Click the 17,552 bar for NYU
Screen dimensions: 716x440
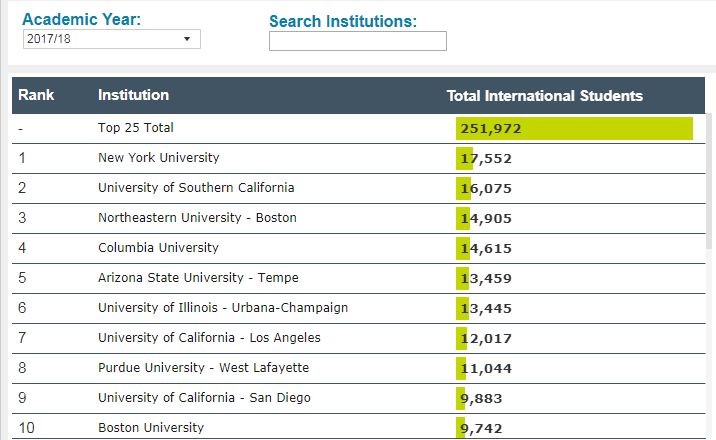[x=465, y=158]
